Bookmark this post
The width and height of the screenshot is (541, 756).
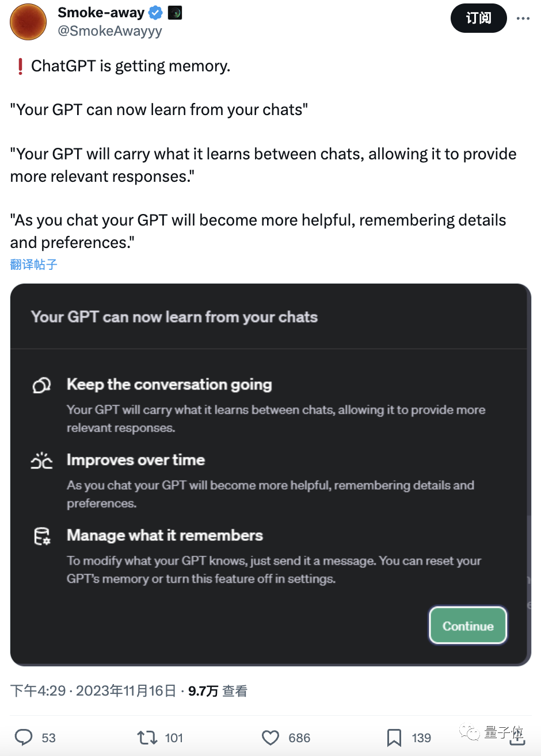[394, 737]
